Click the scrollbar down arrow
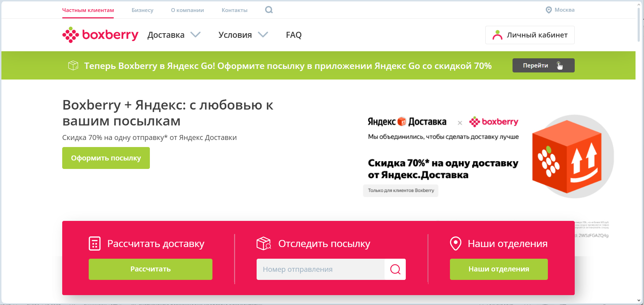This screenshot has height=305, width=644. coord(639,300)
